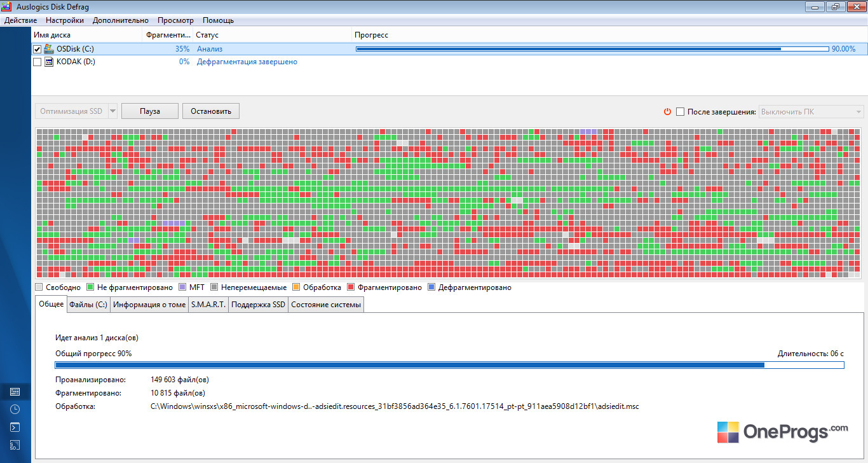868x463 pixels.
Task: Switch to the Общее tab
Action: (51, 304)
